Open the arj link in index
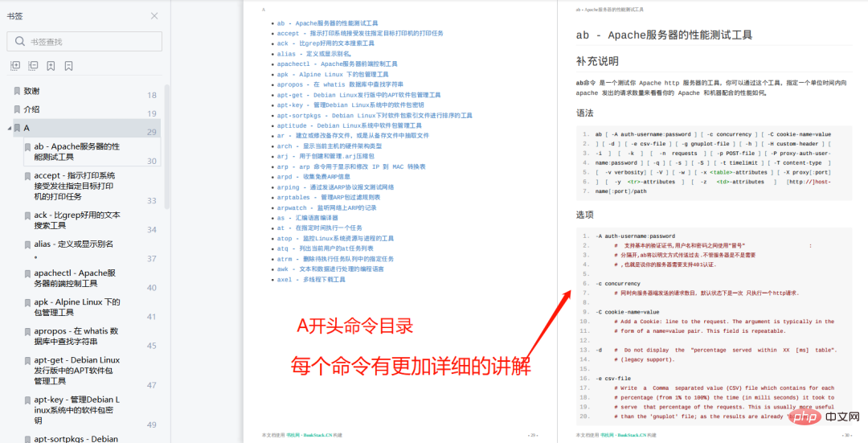Image resolution: width=868 pixels, height=443 pixels. tap(326, 157)
